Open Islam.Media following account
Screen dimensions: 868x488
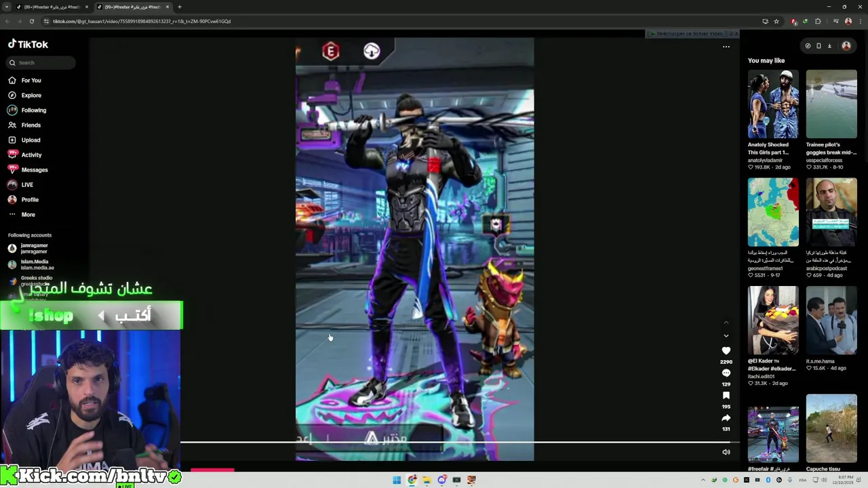click(x=31, y=264)
